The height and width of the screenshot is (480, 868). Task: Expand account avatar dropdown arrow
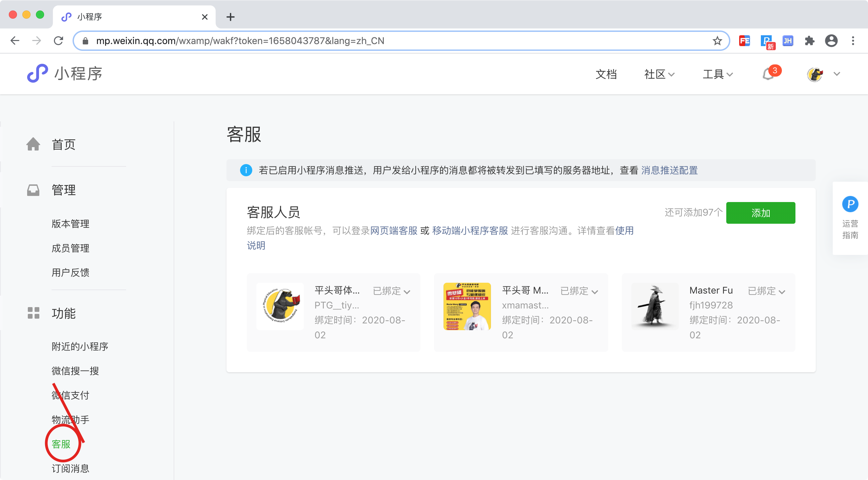click(x=837, y=74)
